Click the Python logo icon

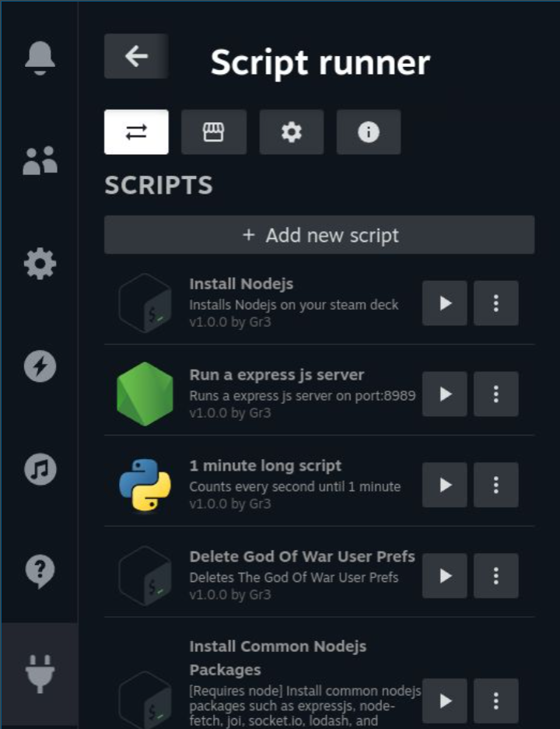point(145,485)
